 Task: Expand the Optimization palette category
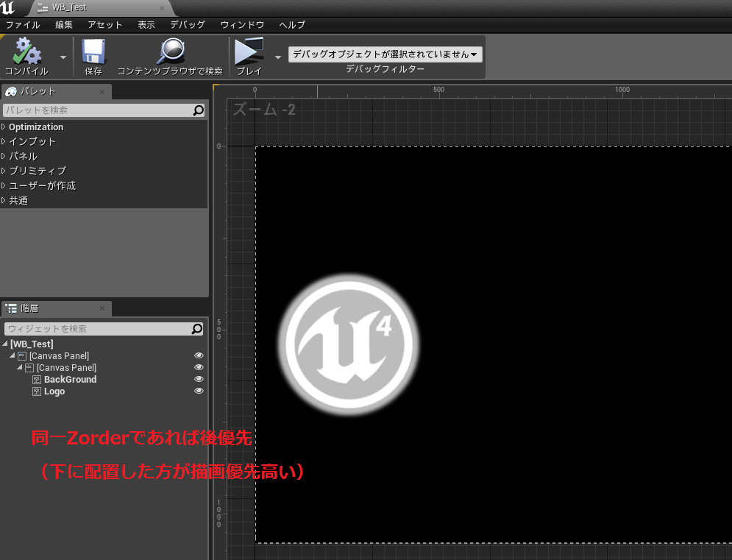click(3, 127)
